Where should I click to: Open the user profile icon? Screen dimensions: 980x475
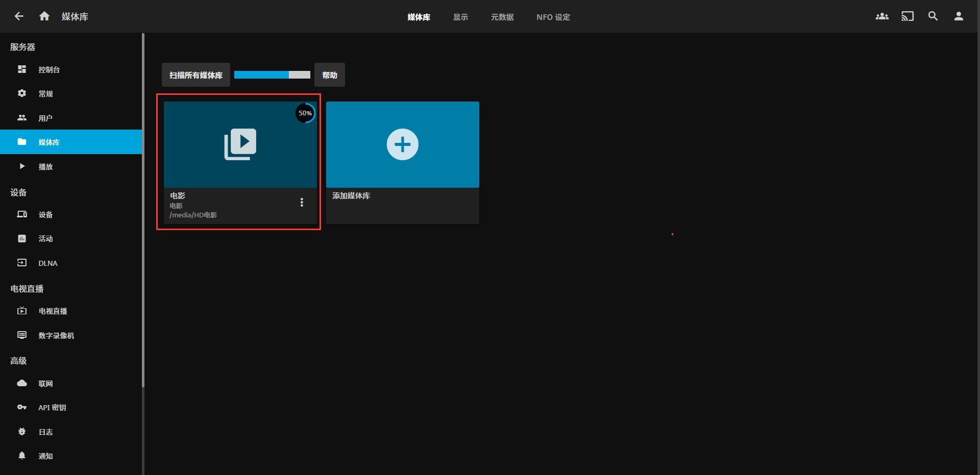[x=958, y=16]
